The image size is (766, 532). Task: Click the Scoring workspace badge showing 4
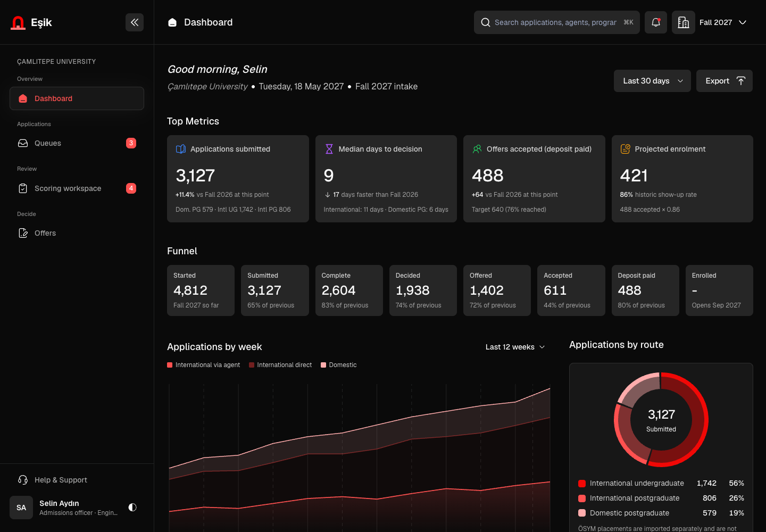pyautogui.click(x=131, y=188)
